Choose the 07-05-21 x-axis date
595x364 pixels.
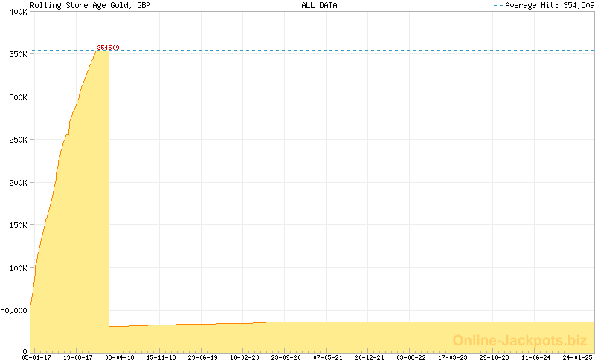(327, 357)
